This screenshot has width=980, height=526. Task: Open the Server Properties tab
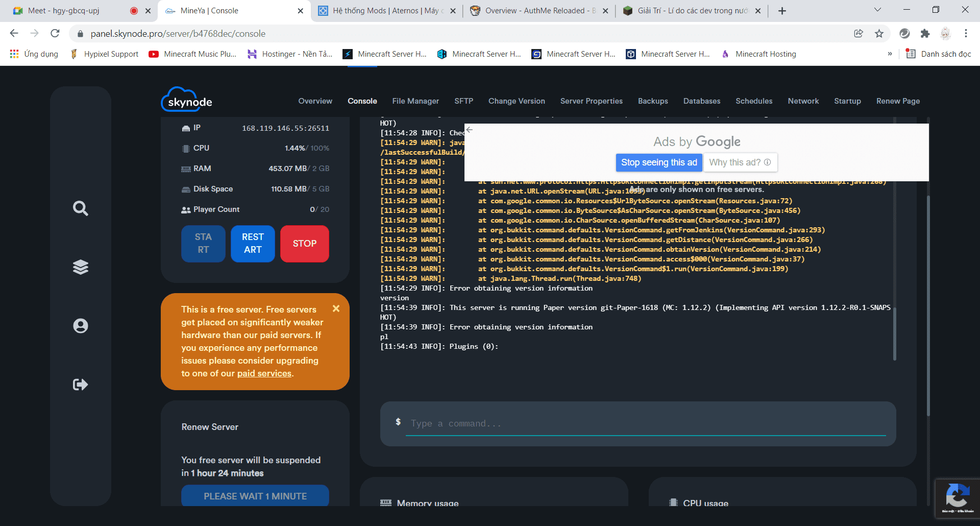[x=591, y=101]
